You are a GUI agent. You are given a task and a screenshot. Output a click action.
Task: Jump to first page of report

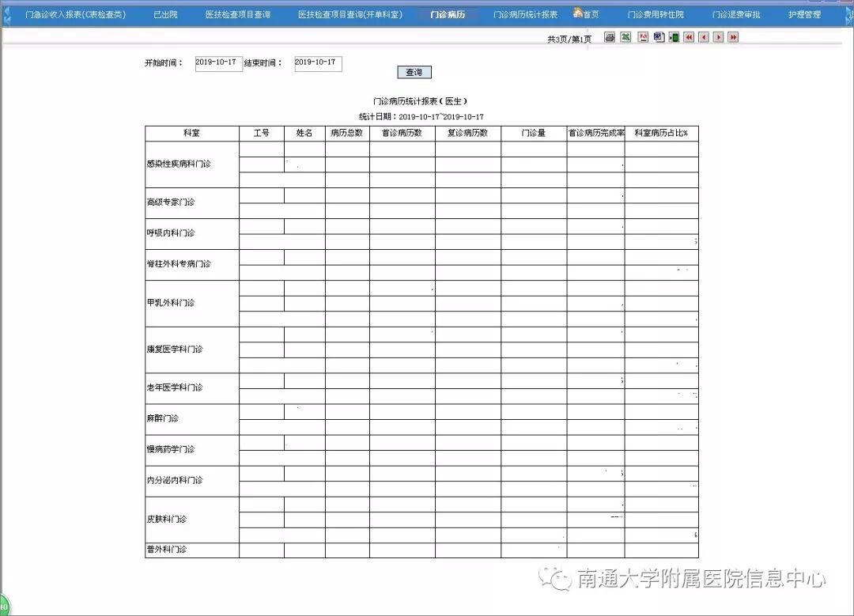point(689,37)
